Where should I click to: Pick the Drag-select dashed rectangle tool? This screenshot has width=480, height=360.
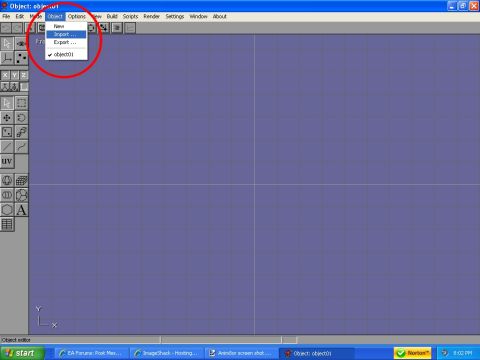coord(21,103)
